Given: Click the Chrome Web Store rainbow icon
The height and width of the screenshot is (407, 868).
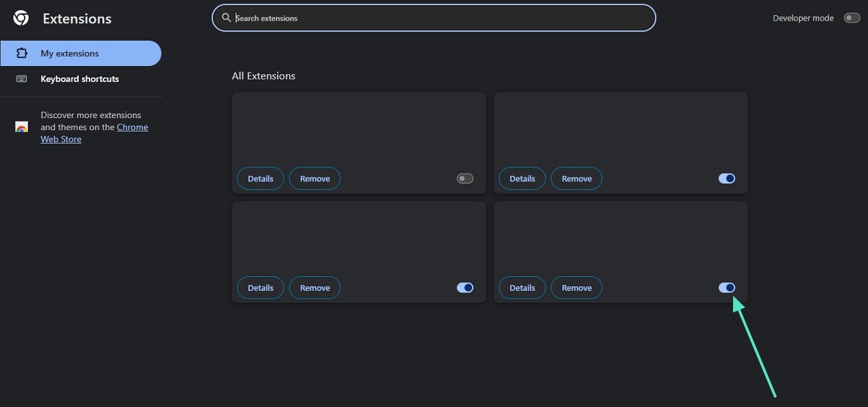Looking at the screenshot, I should pyautogui.click(x=21, y=127).
